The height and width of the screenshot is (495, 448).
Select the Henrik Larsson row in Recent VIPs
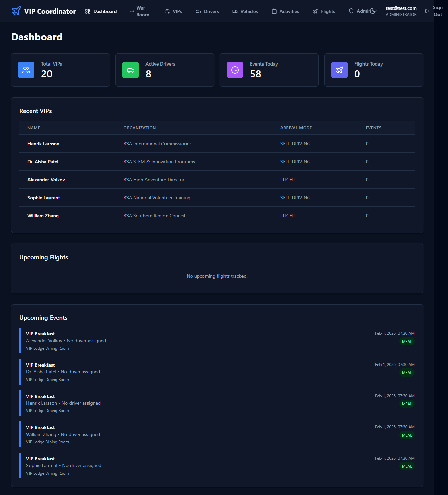[43, 144]
